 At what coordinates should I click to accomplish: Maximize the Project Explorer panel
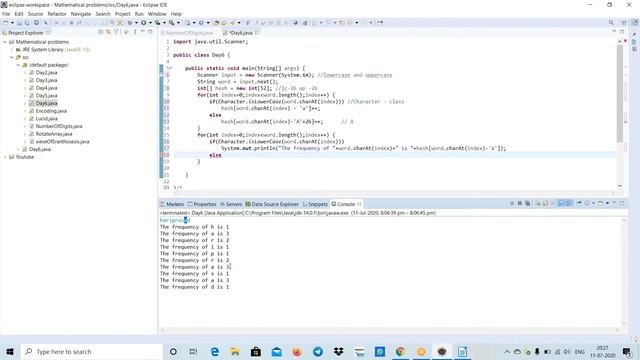point(150,32)
